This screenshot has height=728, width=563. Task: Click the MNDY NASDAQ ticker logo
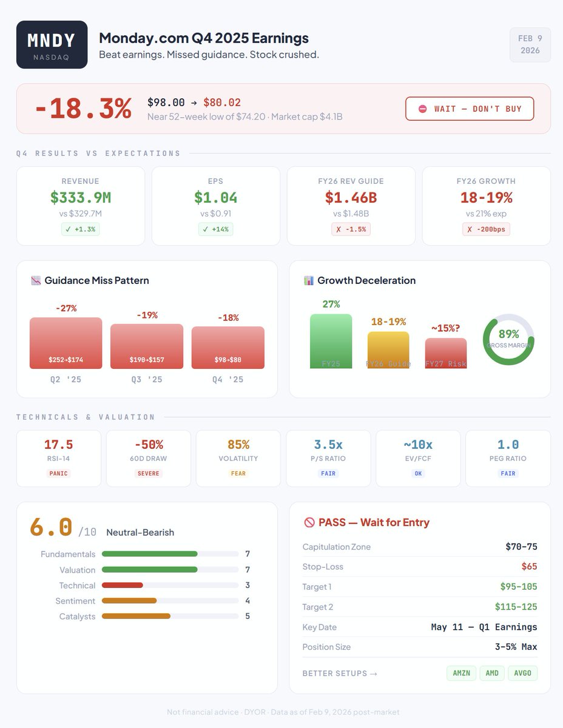coord(52,44)
